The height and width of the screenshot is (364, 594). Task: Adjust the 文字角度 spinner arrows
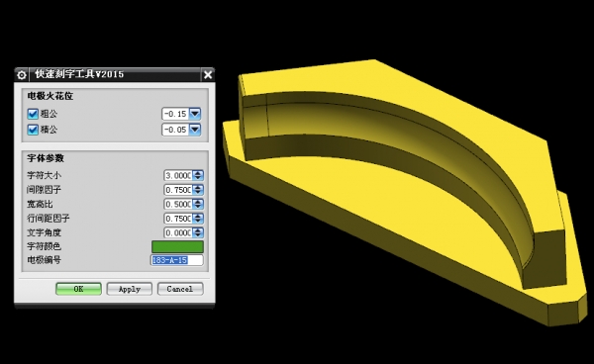[x=198, y=232]
